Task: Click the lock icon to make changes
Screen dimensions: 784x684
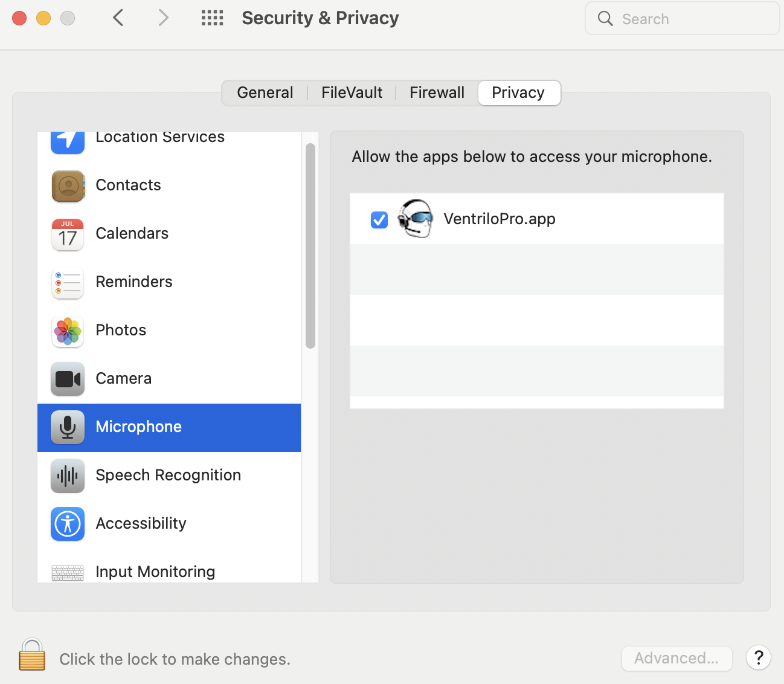Action: tap(32, 655)
